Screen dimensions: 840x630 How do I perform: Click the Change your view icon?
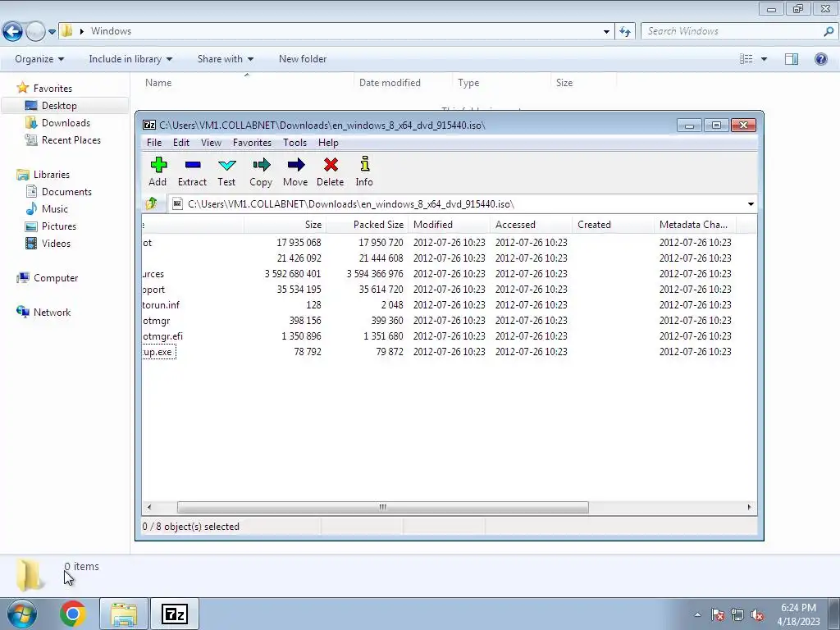pyautogui.click(x=746, y=59)
